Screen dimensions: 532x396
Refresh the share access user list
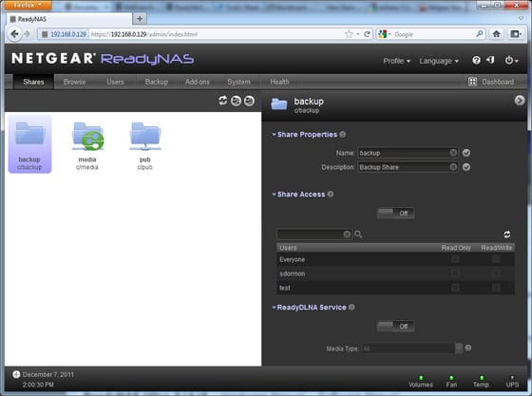click(507, 235)
